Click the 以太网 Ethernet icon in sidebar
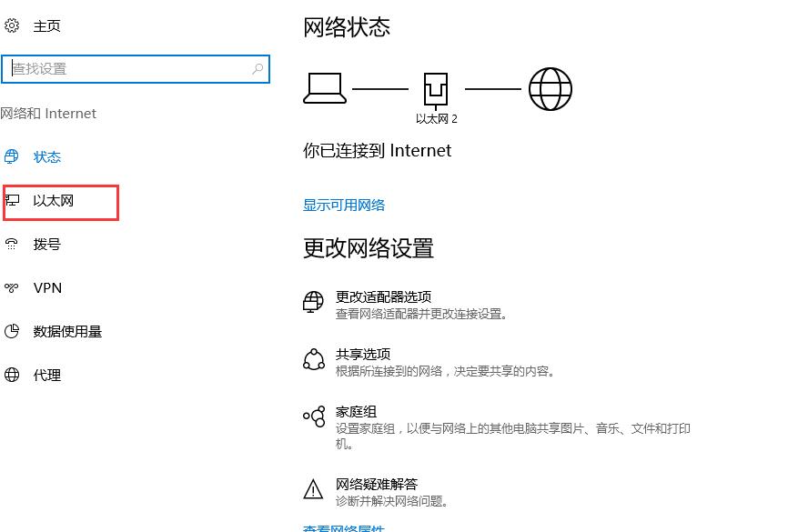 point(12,200)
